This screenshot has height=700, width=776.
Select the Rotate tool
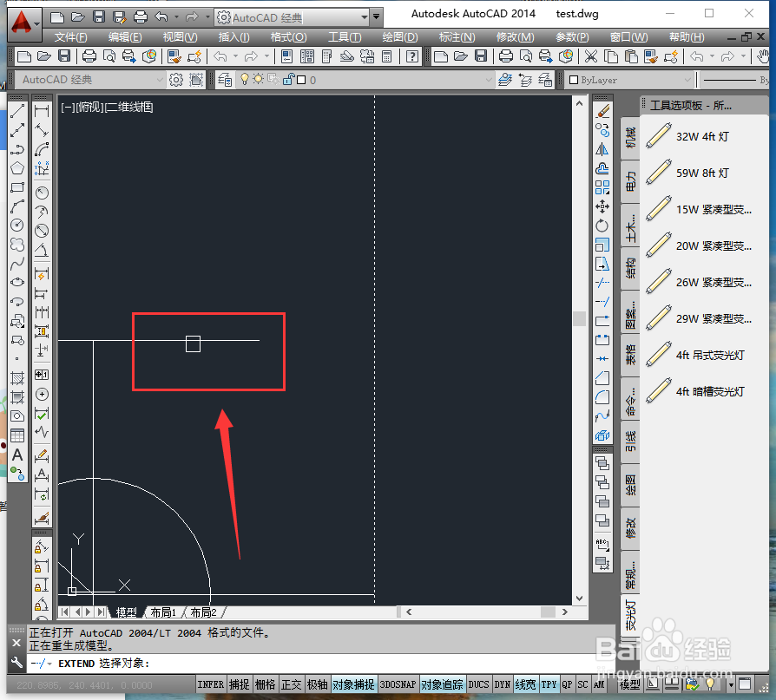tap(602, 226)
